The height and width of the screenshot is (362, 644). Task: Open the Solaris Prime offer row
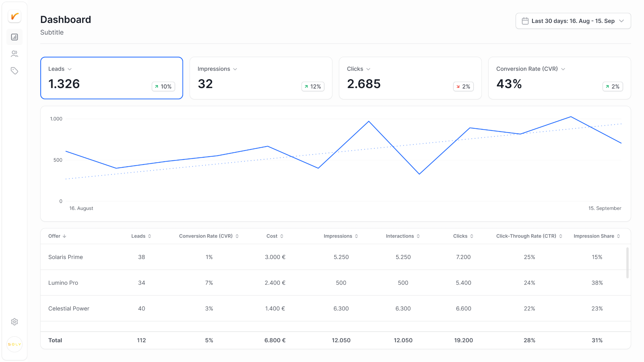click(x=333, y=257)
